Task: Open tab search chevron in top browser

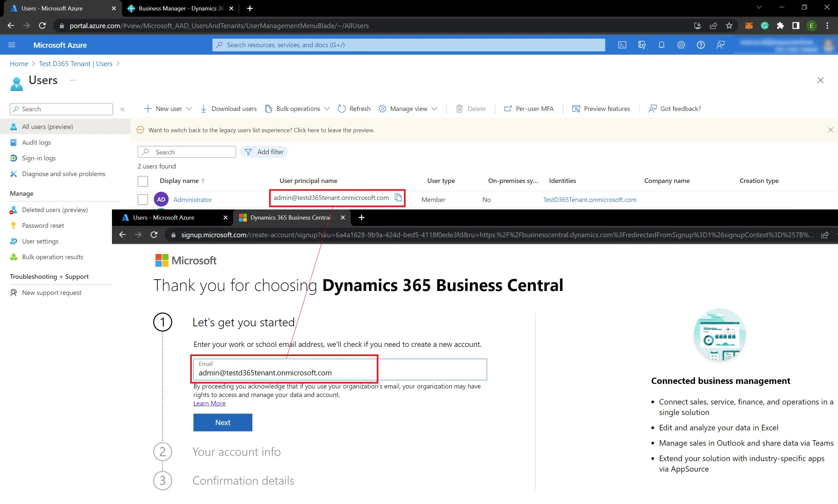Action: (759, 7)
